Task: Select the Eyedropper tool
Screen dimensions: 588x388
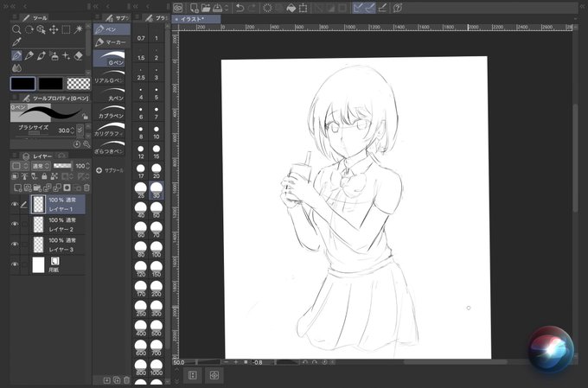Action: [x=16, y=42]
